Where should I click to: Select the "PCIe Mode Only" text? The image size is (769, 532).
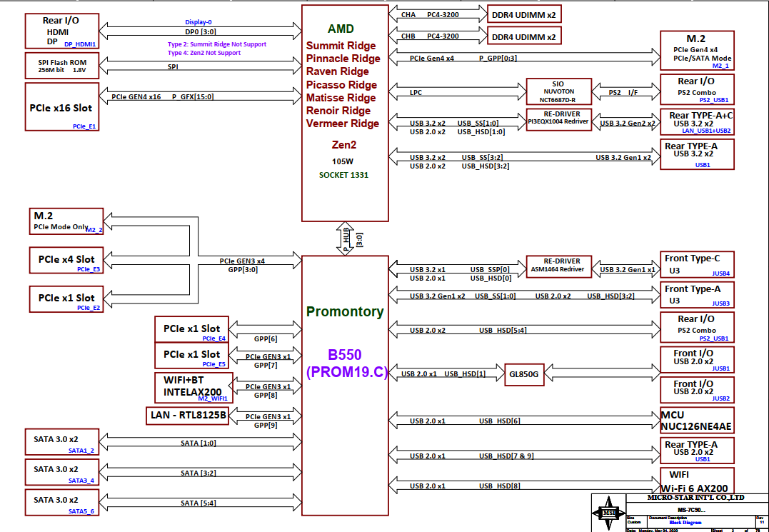61,228
